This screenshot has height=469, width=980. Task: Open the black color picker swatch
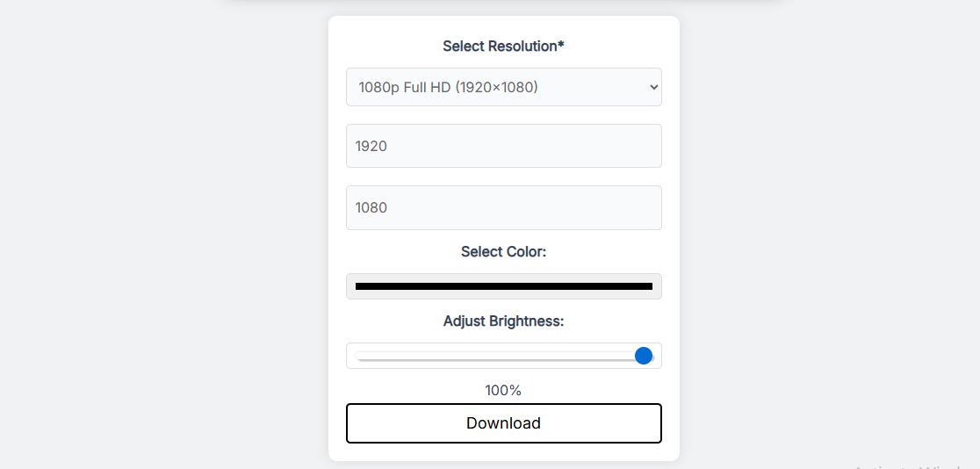coord(503,286)
